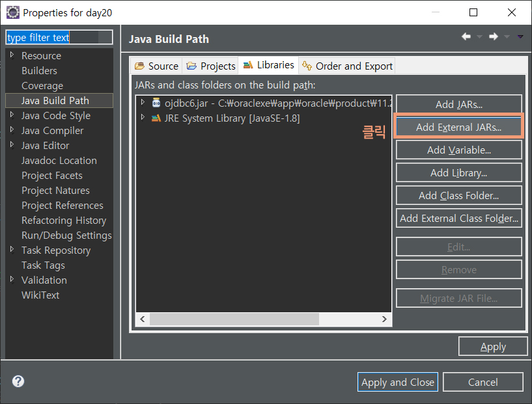Click Apply and Close
This screenshot has height=404, width=532.
(x=398, y=382)
